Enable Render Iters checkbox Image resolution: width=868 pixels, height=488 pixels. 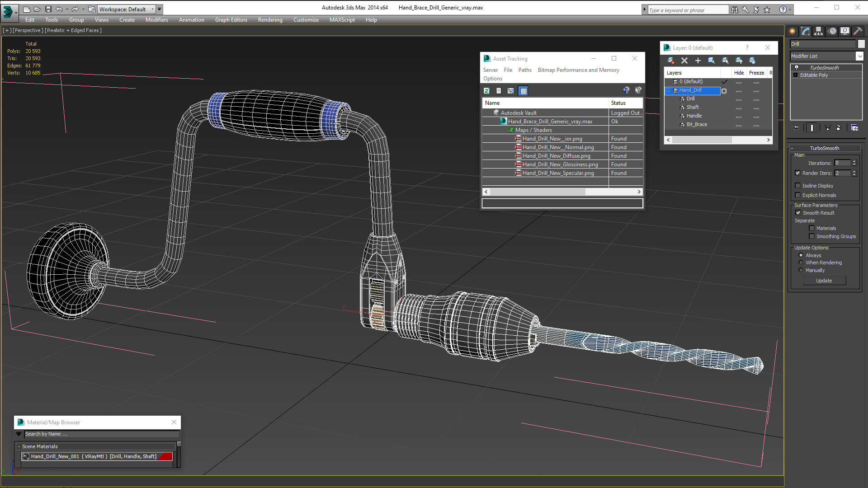click(x=797, y=173)
